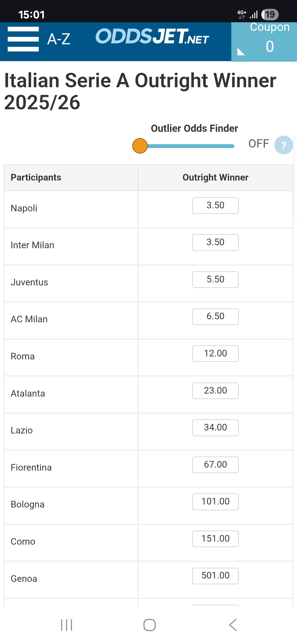Tap the OddsJet.net logo

point(152,36)
